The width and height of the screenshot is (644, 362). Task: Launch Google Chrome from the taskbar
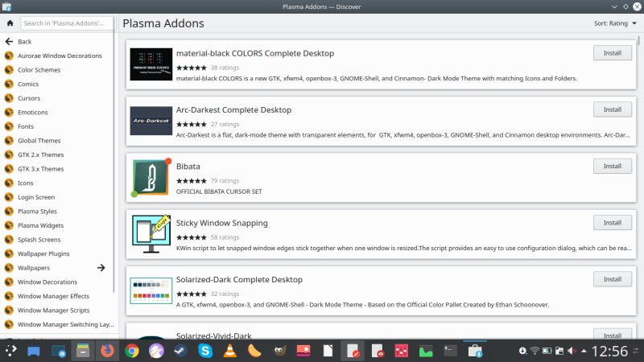click(132, 351)
